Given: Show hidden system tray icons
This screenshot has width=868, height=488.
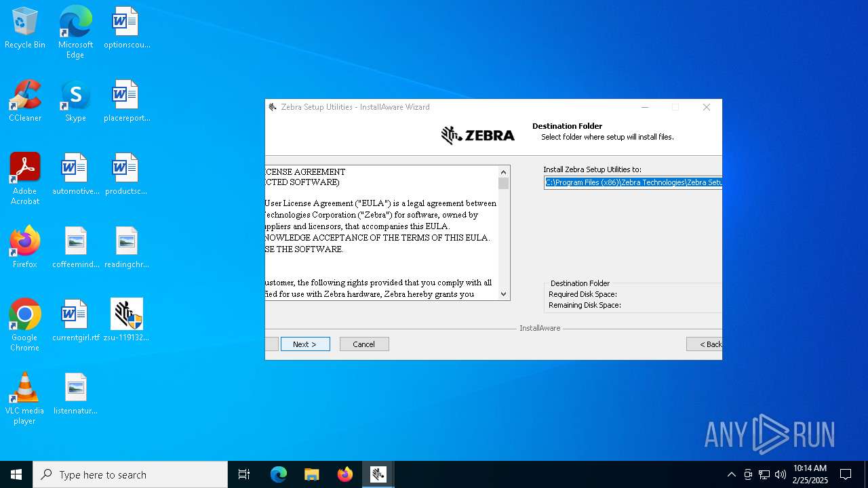Looking at the screenshot, I should point(731,474).
